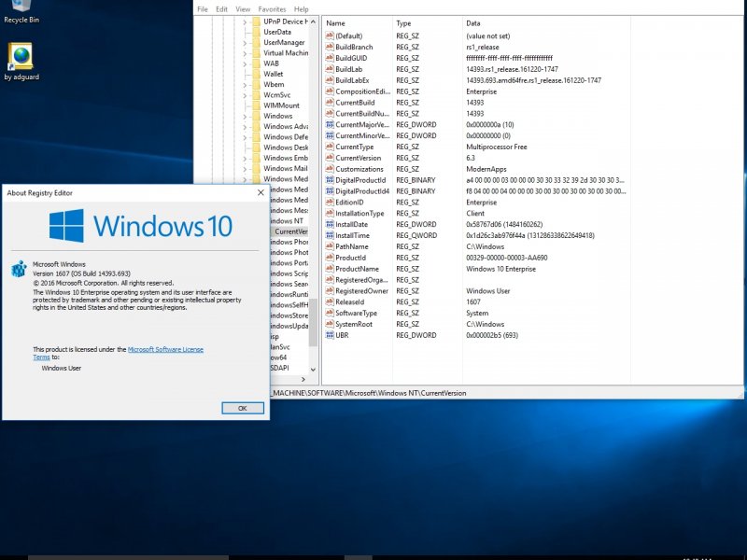Viewport: 747px width, 560px height.
Task: Click the UBR DWORD value icon
Action: click(x=330, y=335)
